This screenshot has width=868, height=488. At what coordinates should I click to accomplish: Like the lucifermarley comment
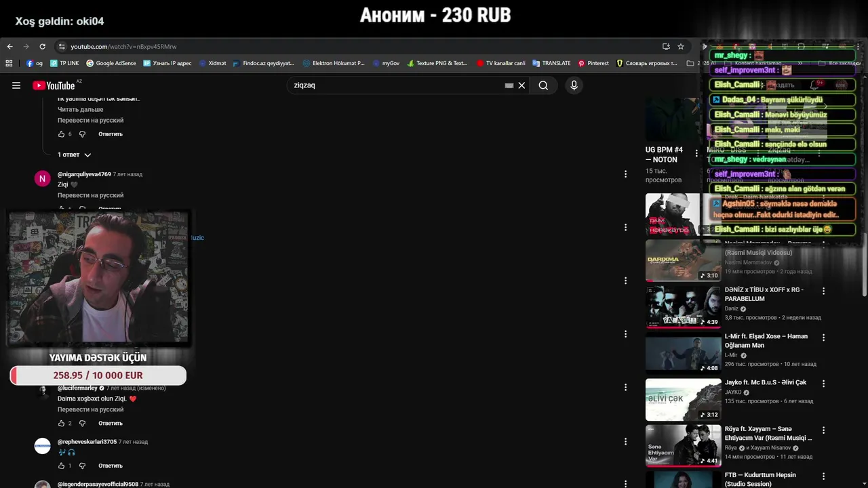click(61, 424)
